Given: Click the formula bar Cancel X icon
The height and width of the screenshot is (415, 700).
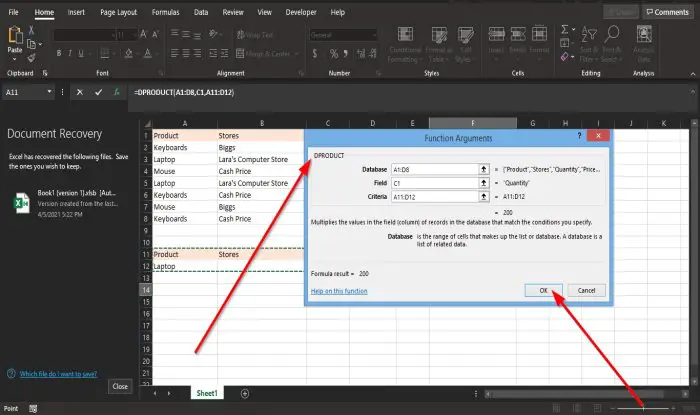Looking at the screenshot, I should coord(79,92).
